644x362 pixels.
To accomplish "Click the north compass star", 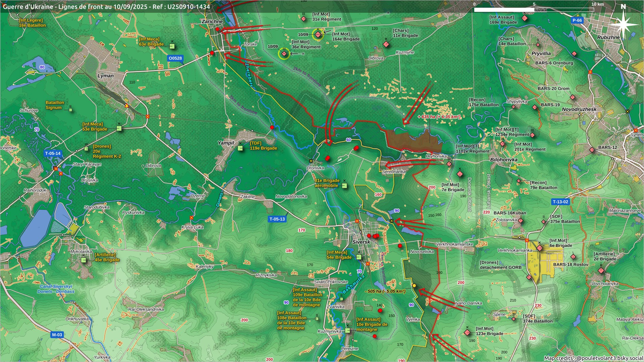I will 623,24.
